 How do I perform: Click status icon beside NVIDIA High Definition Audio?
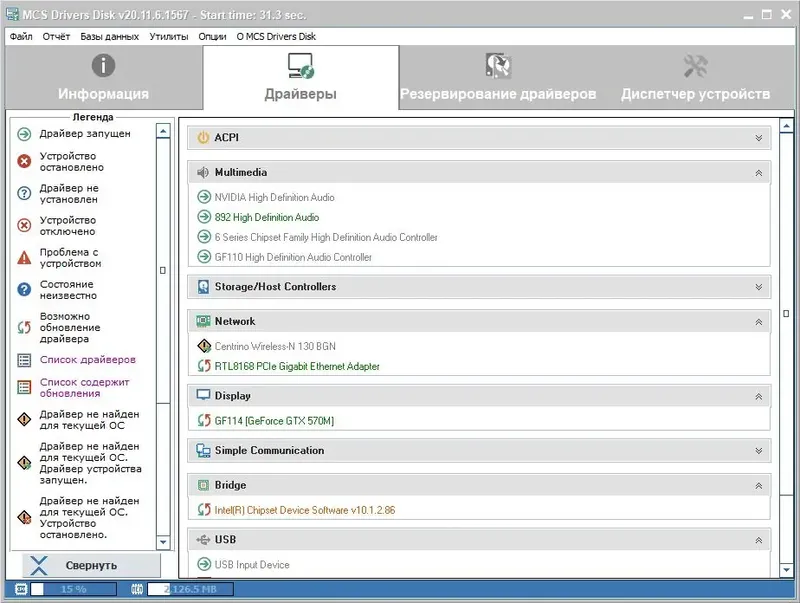pyautogui.click(x=204, y=196)
